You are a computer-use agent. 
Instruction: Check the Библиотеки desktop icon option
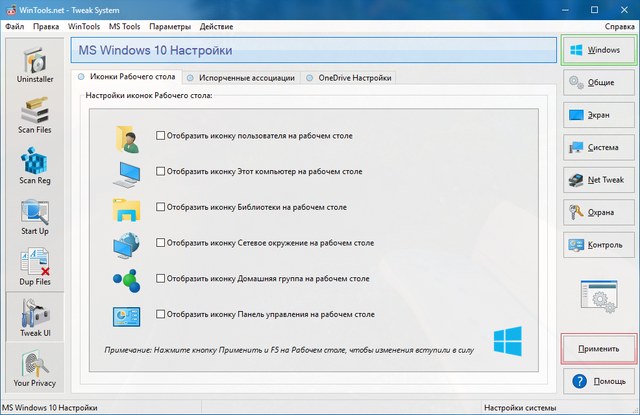161,207
